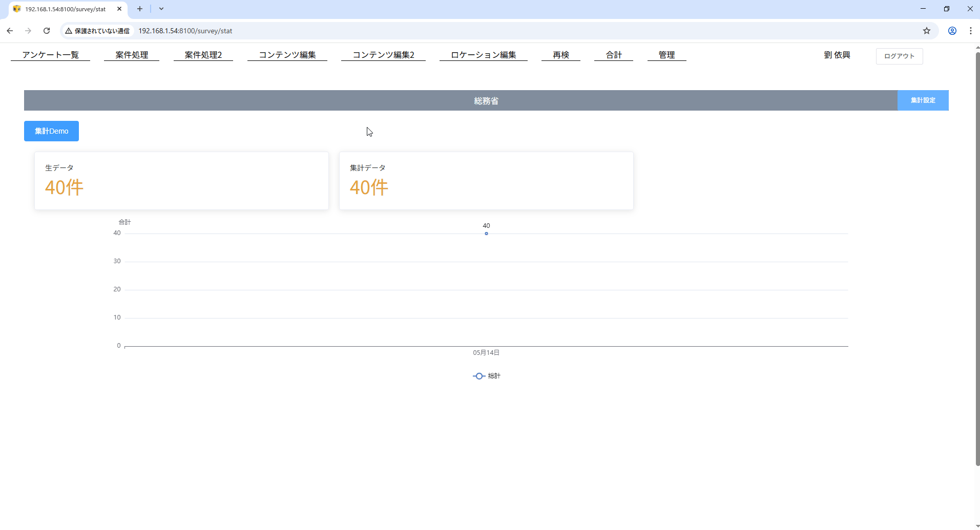The height and width of the screenshot is (530, 980).
Task: Open the tab search dropdown chevron
Action: [x=162, y=9]
